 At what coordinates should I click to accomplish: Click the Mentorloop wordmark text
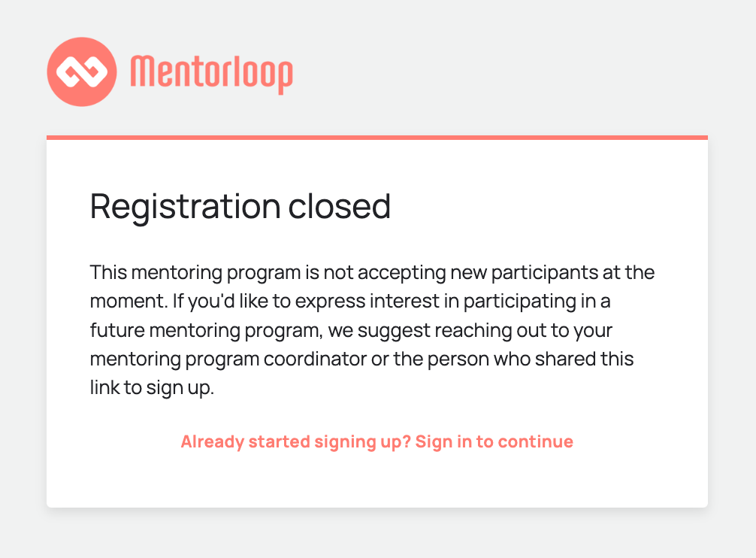coord(211,73)
